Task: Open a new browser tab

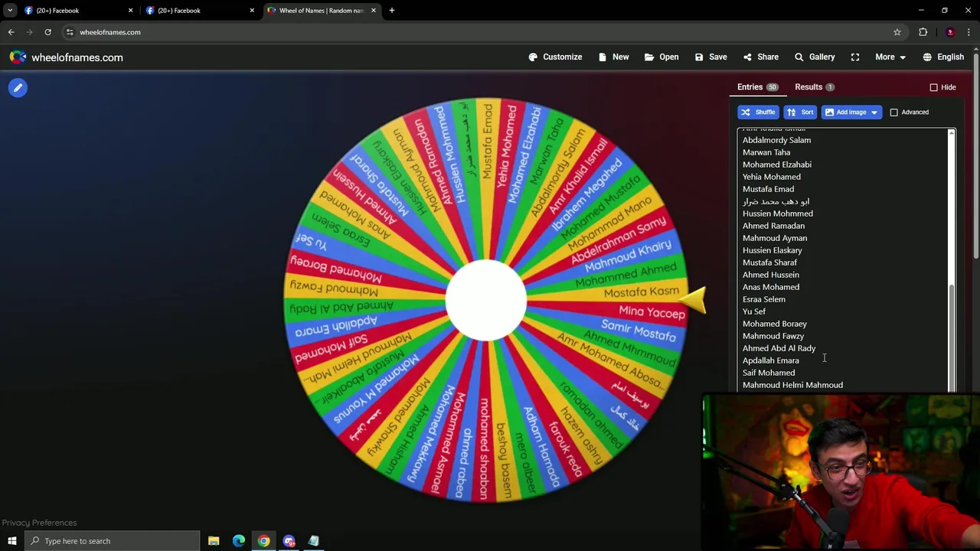Action: (392, 11)
